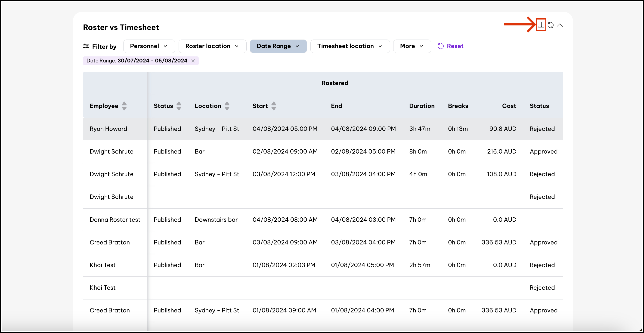644x333 pixels.
Task: Open the Date Range dropdown
Action: (278, 46)
